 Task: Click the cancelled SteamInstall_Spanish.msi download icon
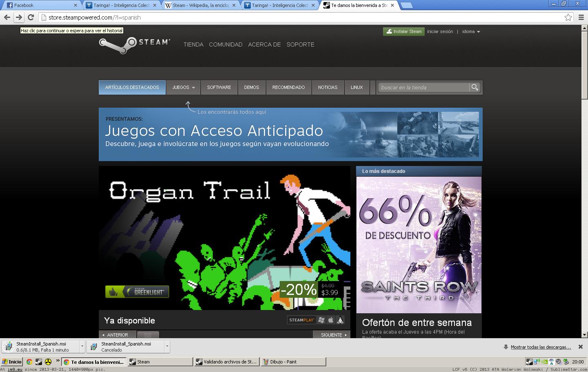94,347
